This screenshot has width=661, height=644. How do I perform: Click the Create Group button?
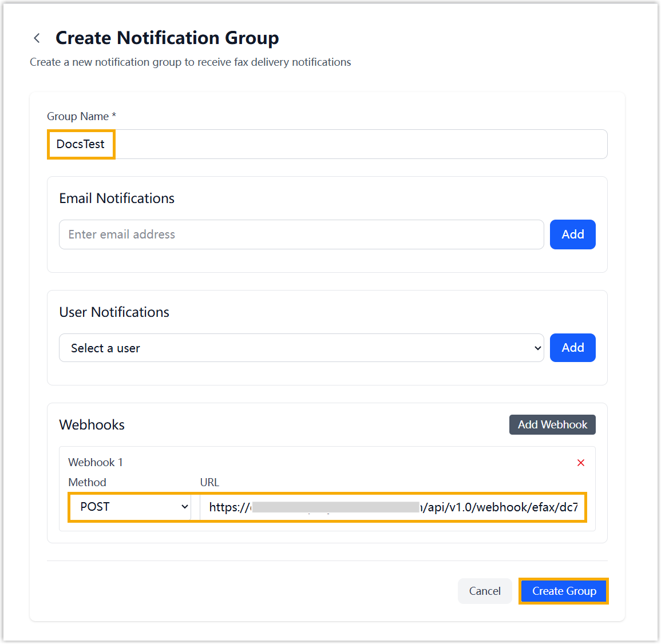(x=564, y=591)
